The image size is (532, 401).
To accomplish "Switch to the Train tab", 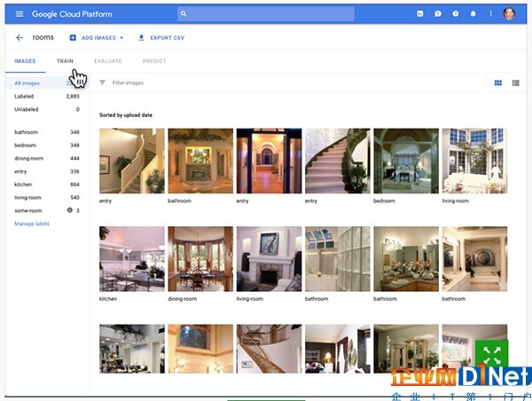I will pos(65,61).
